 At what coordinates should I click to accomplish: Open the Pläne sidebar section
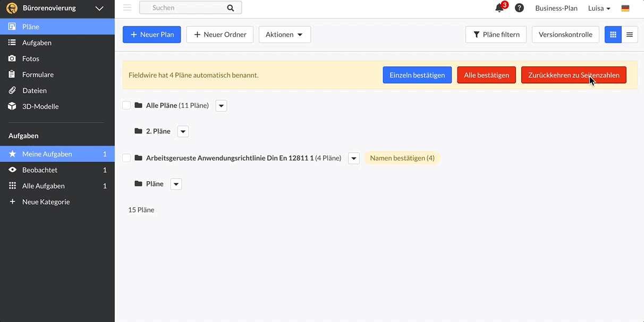click(57, 27)
